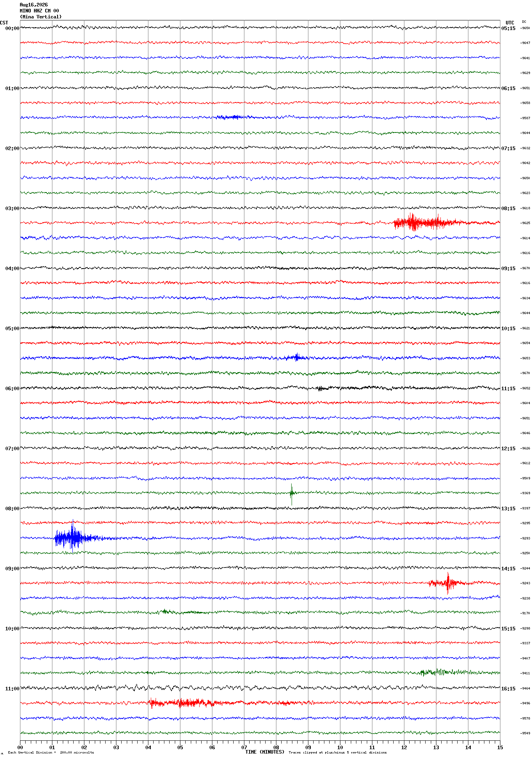Image resolution: width=532 pixels, height=758 pixels.
Task: Pick the DC value '-9629'
Action: 525,73
